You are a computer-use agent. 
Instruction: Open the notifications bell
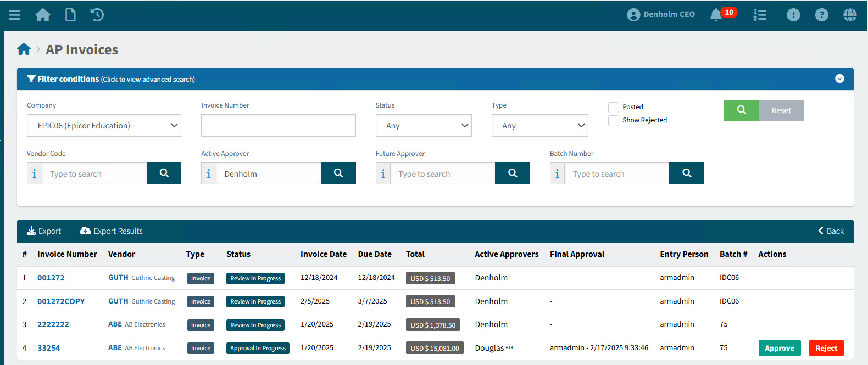point(716,15)
